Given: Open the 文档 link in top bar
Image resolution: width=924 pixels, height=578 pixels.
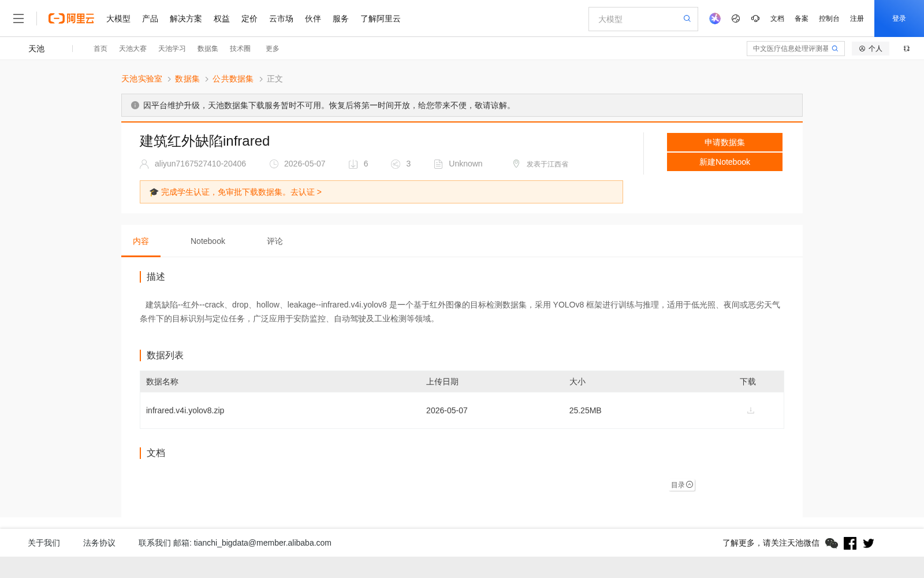Looking at the screenshot, I should point(777,18).
